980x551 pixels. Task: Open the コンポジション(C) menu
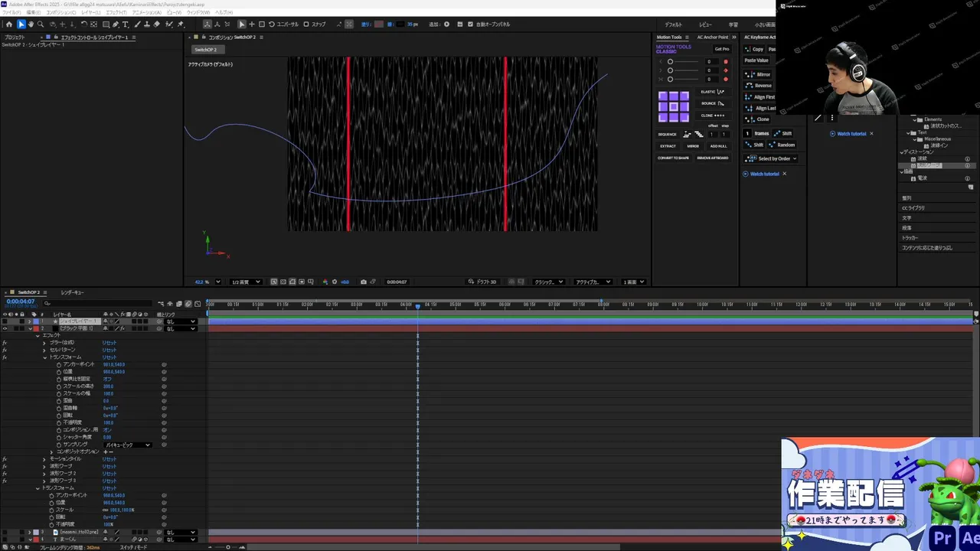[60, 13]
